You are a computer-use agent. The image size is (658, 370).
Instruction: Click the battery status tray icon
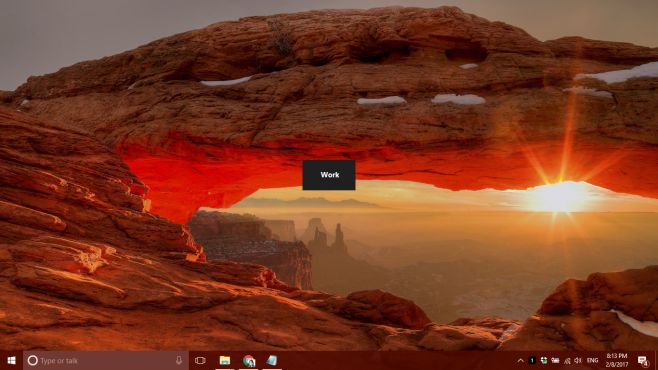coord(555,360)
